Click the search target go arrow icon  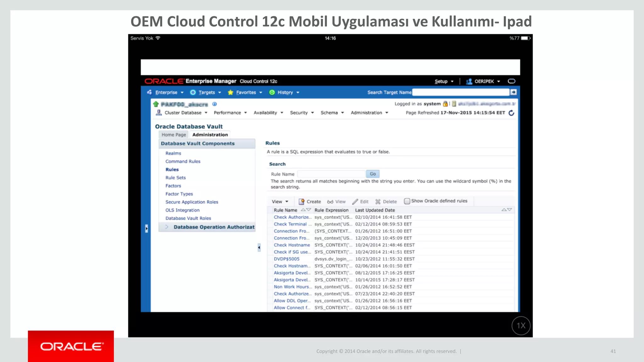tap(514, 92)
